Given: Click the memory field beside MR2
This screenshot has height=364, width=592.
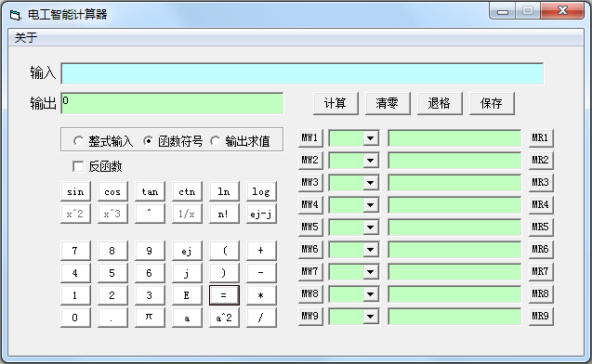Looking at the screenshot, I should click(x=454, y=161).
